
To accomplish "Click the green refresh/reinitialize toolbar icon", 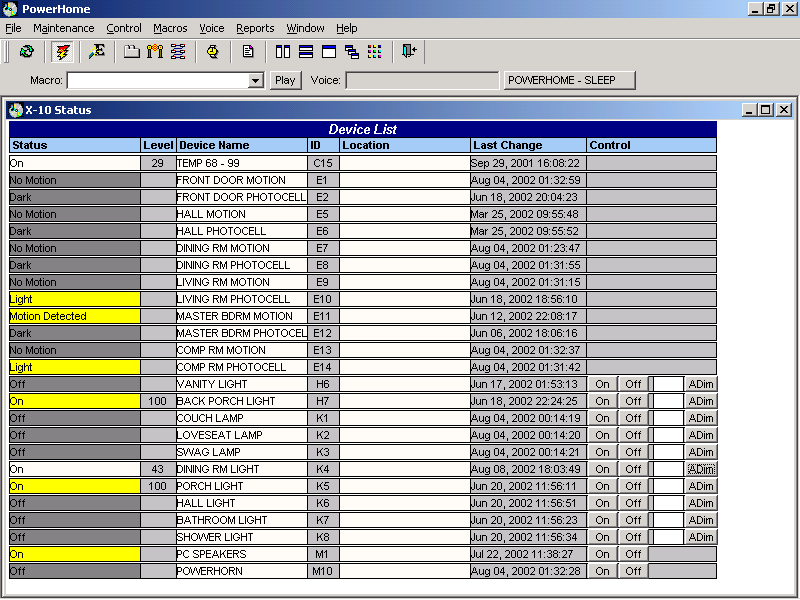I will (x=27, y=52).
